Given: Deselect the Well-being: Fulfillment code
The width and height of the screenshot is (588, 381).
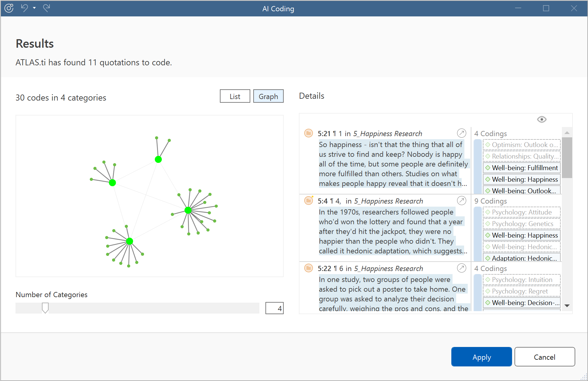Looking at the screenshot, I should click(x=521, y=168).
